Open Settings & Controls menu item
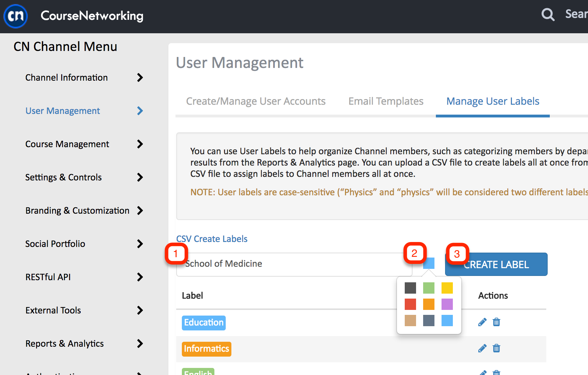Image resolution: width=588 pixels, height=375 pixels. 64,177
